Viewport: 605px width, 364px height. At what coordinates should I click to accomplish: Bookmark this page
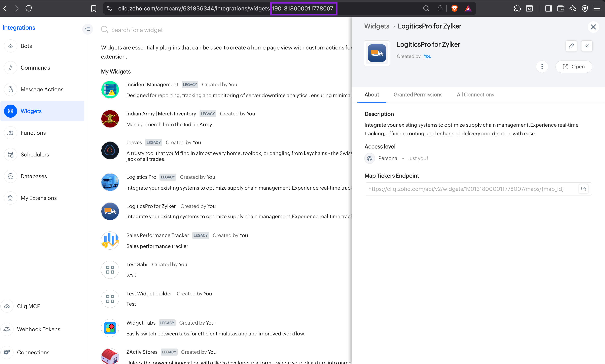pyautogui.click(x=94, y=8)
